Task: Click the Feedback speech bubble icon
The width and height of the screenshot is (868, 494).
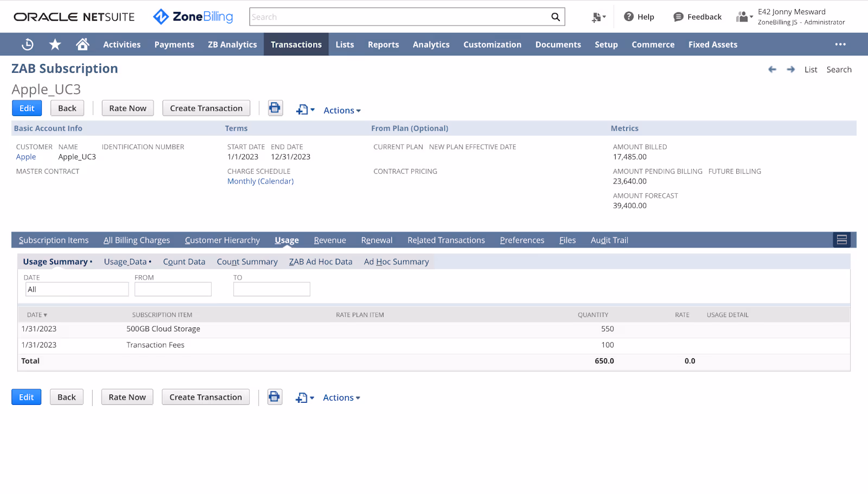Action: 678,17
